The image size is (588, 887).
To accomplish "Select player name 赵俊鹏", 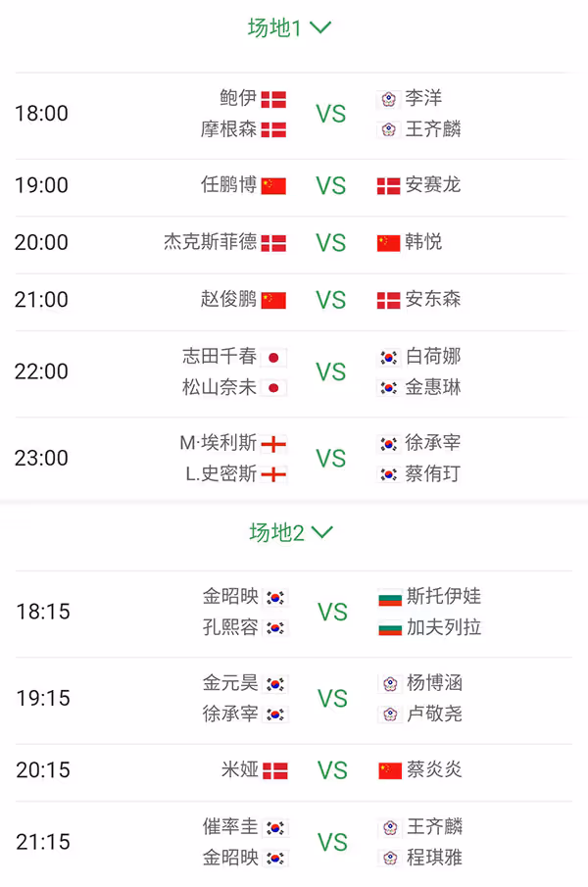I will click(229, 299).
